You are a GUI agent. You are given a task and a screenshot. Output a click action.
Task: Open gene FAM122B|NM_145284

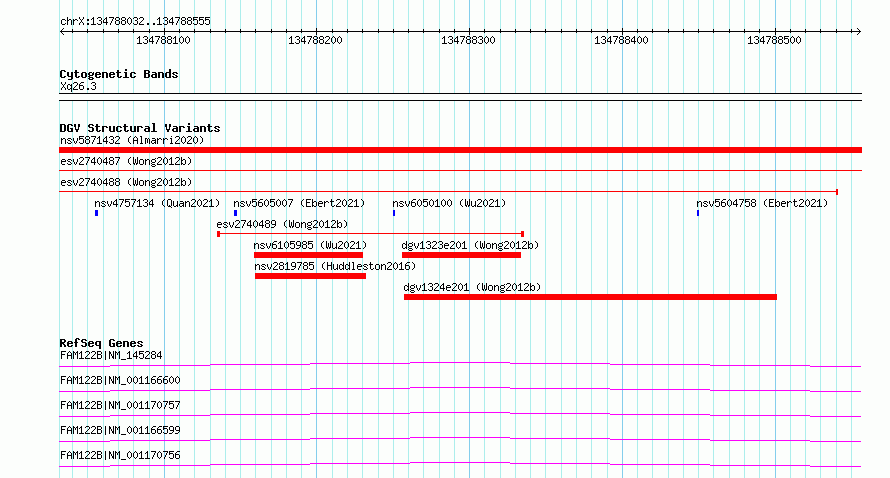point(111,355)
